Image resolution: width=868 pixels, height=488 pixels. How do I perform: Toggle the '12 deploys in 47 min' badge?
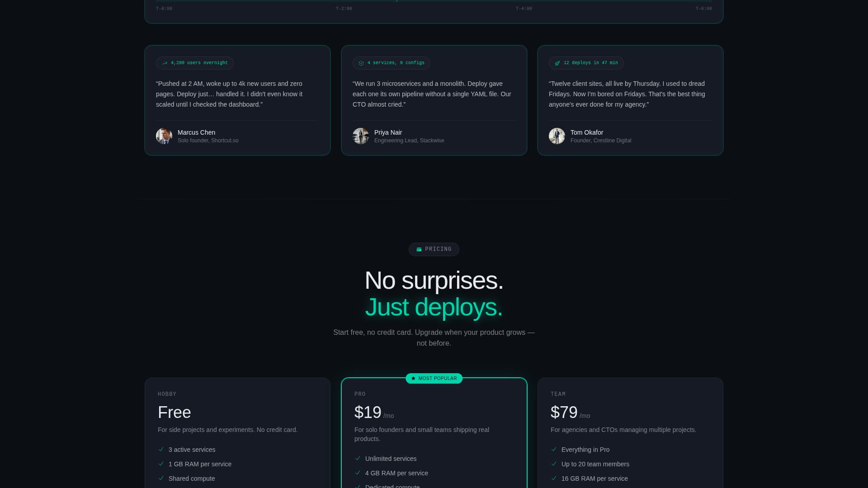pos(586,63)
